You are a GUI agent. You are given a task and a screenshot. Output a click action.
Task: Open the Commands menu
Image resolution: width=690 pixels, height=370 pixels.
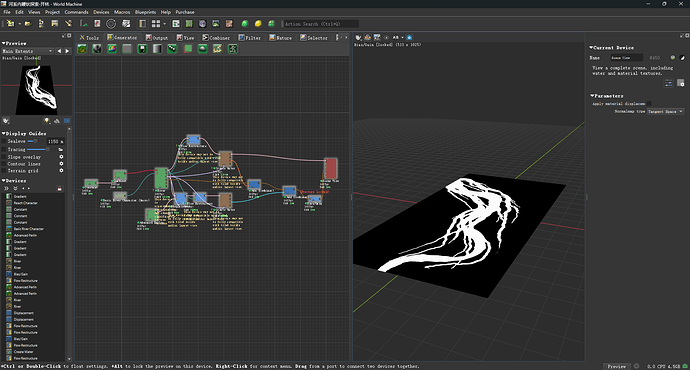point(77,12)
